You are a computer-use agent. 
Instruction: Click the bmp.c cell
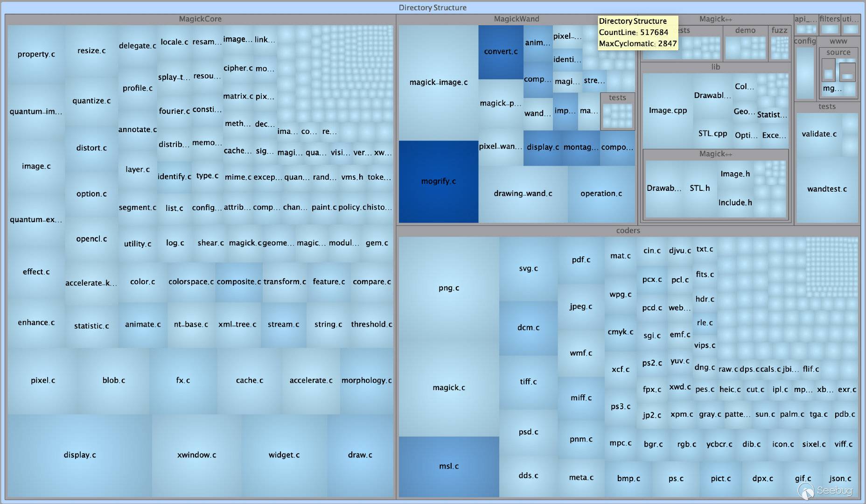[x=629, y=479]
